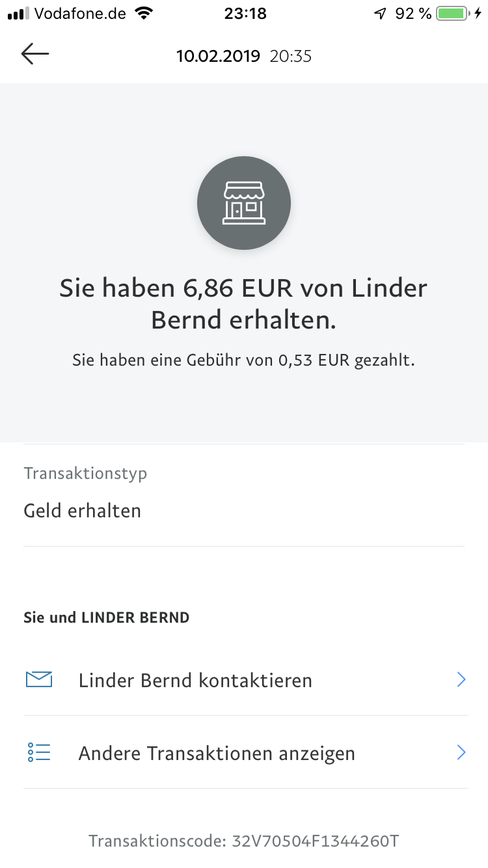Tap the Transaktionscode text
Screen dimensions: 488x868
244,841
